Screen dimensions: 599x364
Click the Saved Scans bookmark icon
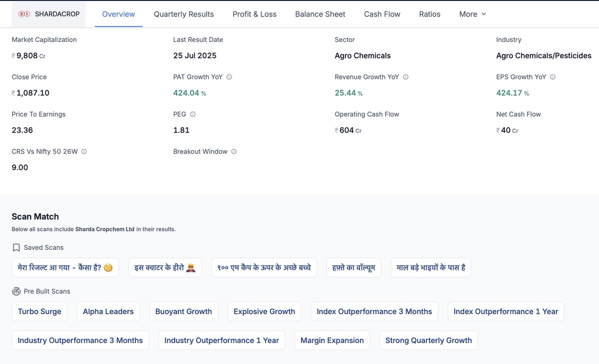coord(16,248)
